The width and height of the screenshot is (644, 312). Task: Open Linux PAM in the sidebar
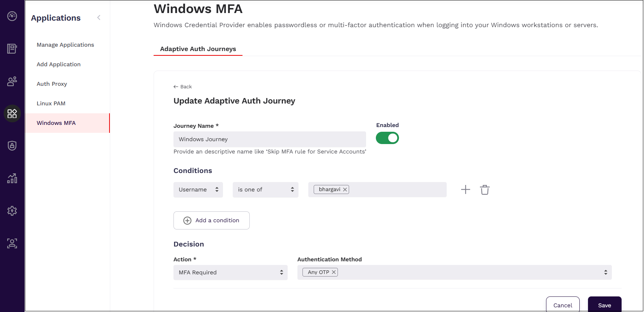pyautogui.click(x=51, y=104)
